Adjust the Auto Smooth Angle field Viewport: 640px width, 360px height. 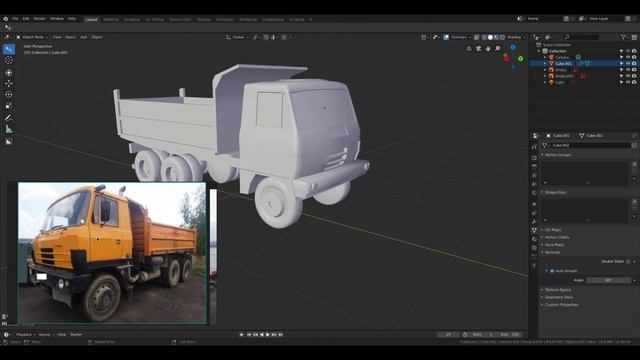click(608, 280)
